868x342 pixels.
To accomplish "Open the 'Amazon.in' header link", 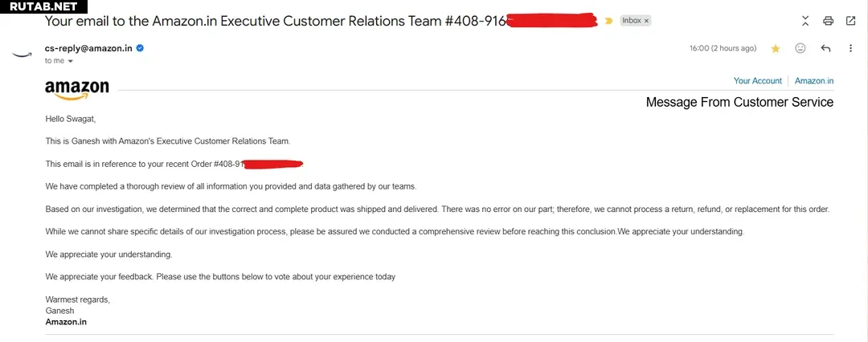I will pyautogui.click(x=814, y=81).
